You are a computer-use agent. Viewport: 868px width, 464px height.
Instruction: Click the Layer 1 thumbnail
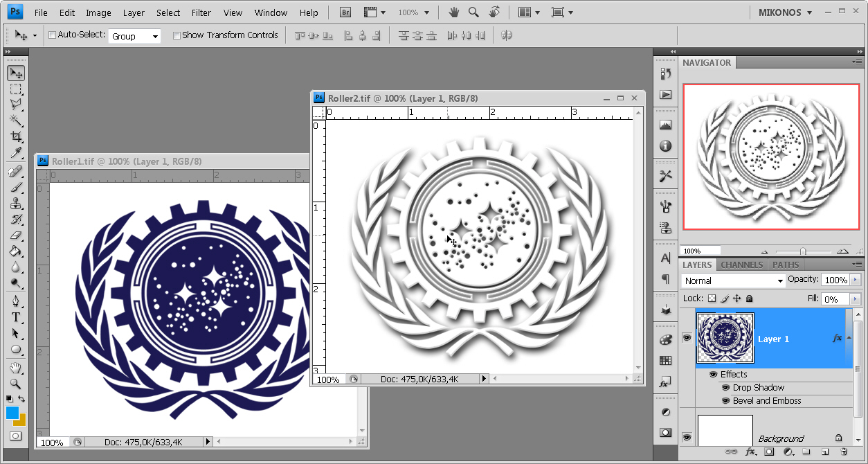click(725, 338)
